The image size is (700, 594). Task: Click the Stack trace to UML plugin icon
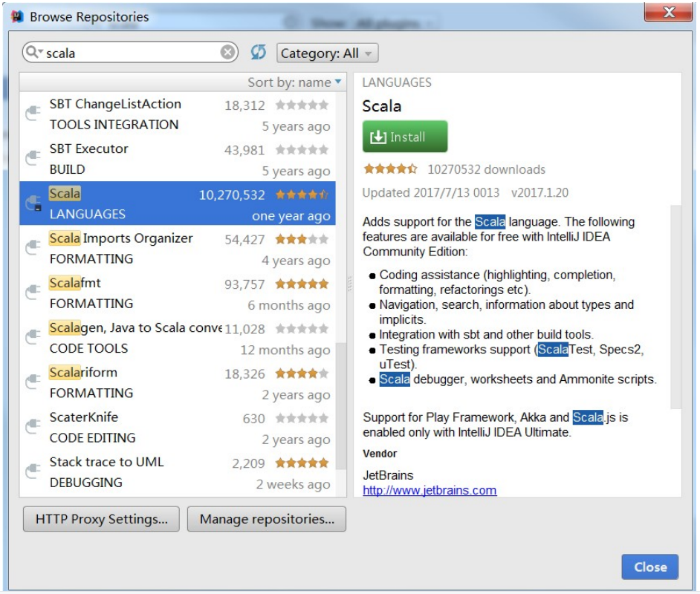pyautogui.click(x=33, y=471)
